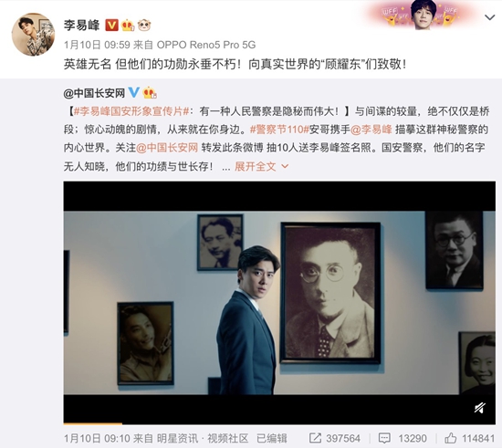Seek along the video progress bar
The height and width of the screenshot is (448, 502).
(279, 423)
